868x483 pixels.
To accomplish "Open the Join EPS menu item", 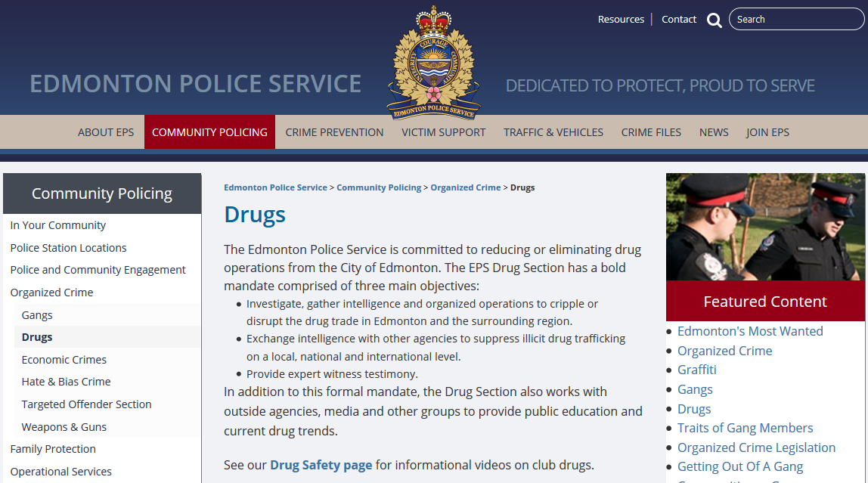I will 767,132.
